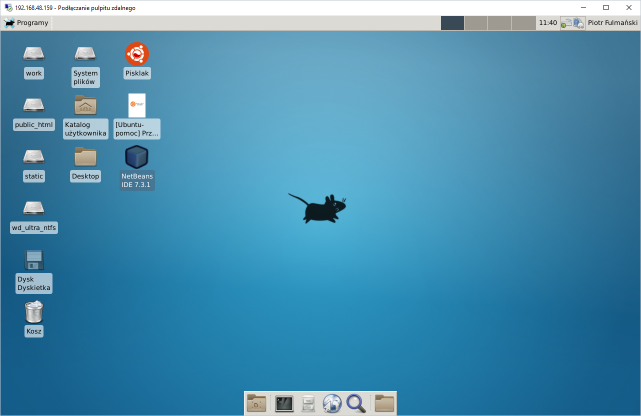Click the 'NetBeans IDE 7.3.1' label

[137, 181]
